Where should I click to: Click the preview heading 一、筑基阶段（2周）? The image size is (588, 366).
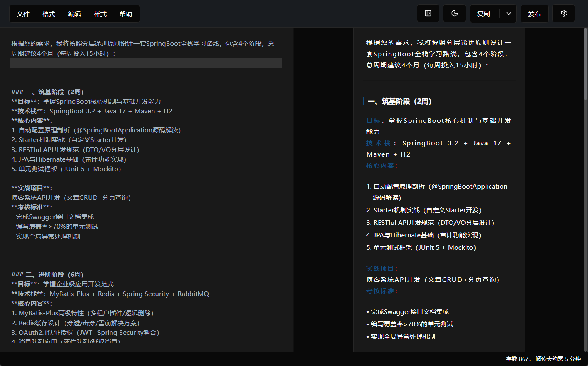tap(399, 101)
